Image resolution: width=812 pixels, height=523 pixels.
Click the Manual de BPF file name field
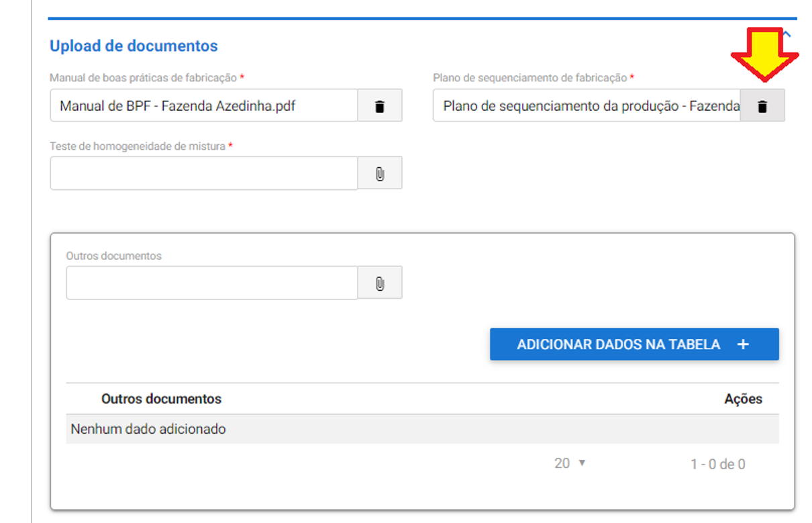click(203, 106)
